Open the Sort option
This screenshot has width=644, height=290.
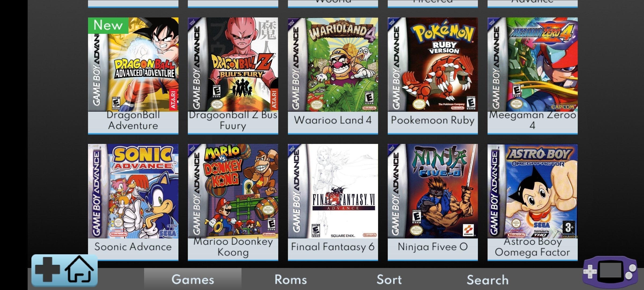(389, 280)
